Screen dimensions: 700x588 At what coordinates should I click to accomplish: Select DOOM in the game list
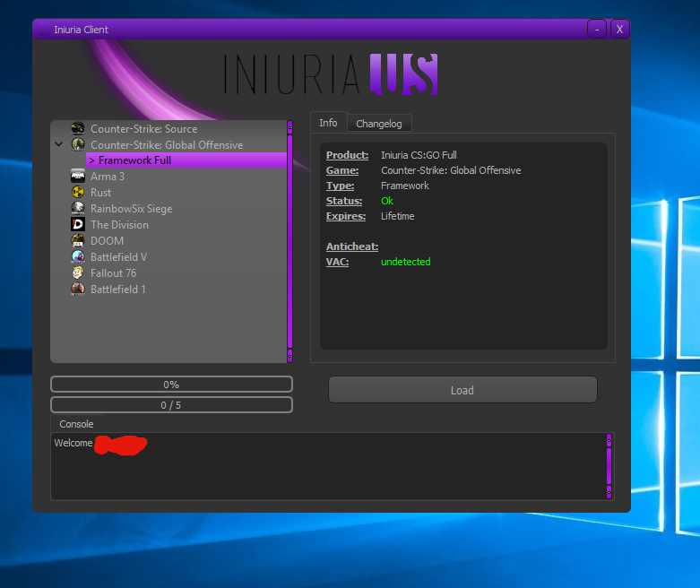click(x=108, y=241)
